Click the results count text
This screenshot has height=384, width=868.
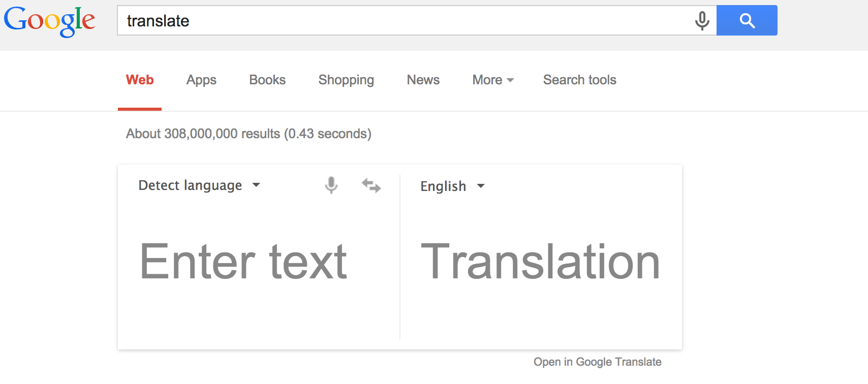click(249, 134)
